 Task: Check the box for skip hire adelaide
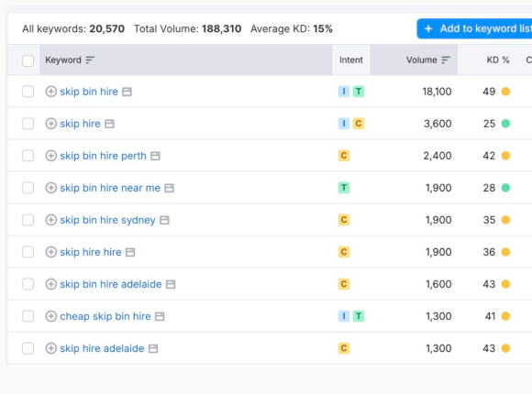tap(28, 348)
